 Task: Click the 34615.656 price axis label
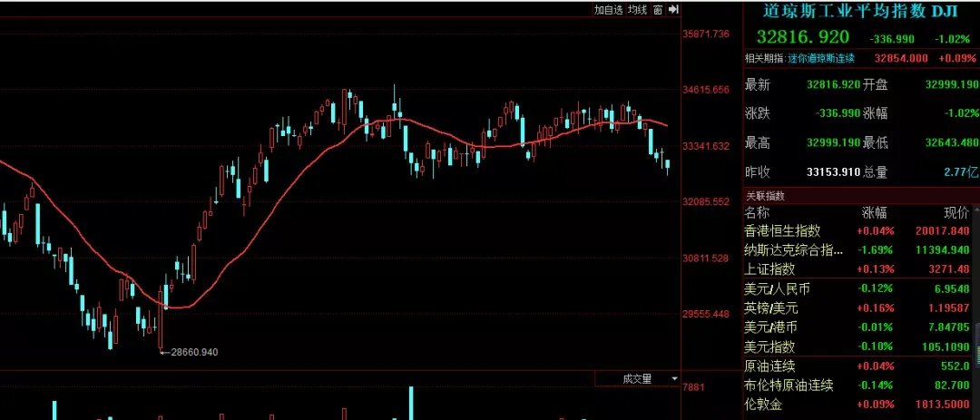[706, 90]
